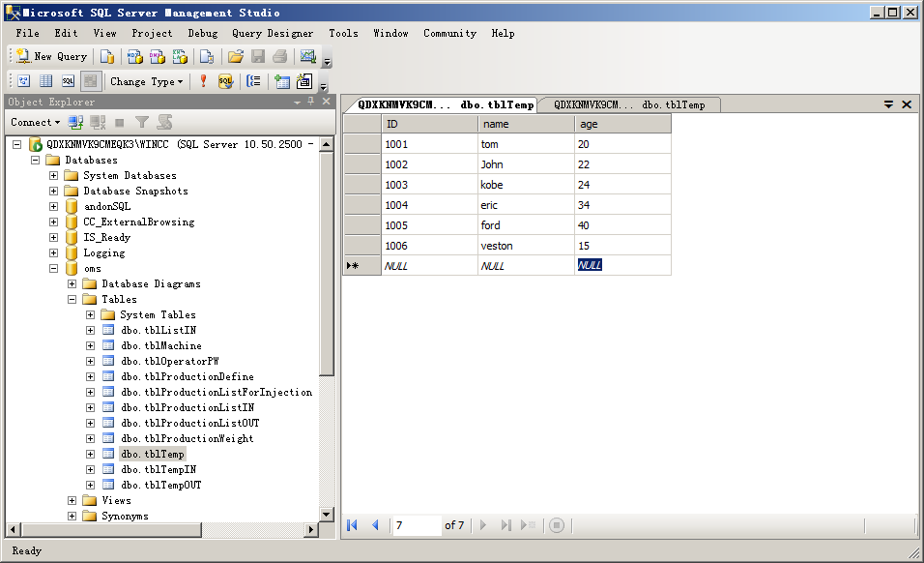Click Add Group By icon
This screenshot has width=924, height=563.
[253, 81]
